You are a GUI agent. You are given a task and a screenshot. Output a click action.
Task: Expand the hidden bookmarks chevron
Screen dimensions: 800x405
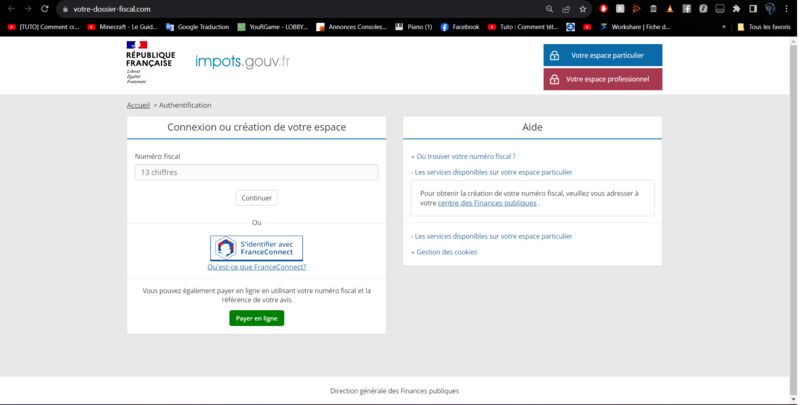click(723, 27)
